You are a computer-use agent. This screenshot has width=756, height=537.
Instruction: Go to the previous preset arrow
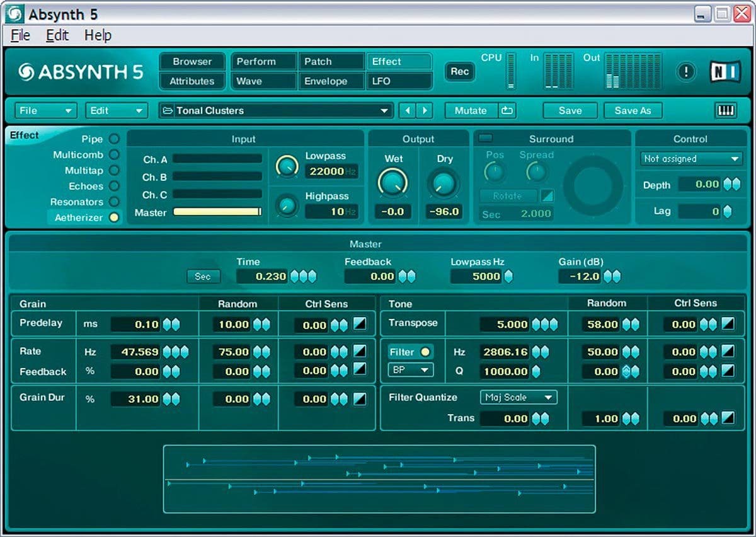(x=407, y=110)
